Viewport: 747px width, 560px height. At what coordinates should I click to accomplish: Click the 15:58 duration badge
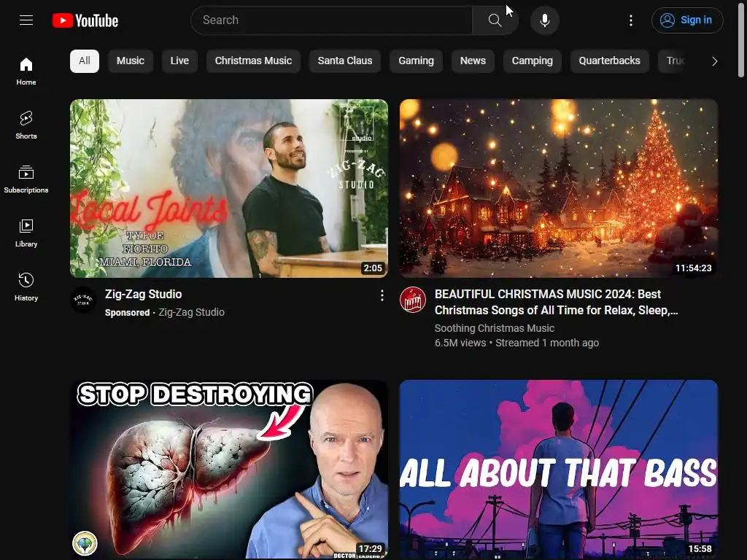pos(700,548)
